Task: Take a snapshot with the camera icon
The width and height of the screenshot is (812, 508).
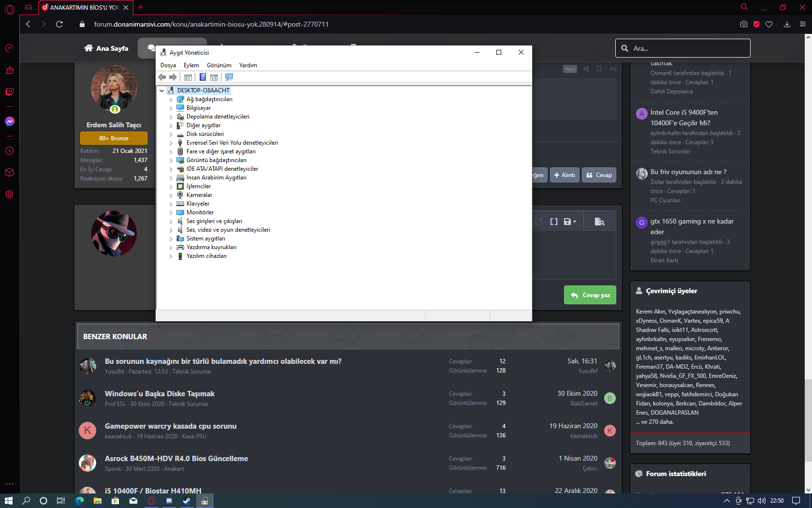Action: (x=744, y=24)
